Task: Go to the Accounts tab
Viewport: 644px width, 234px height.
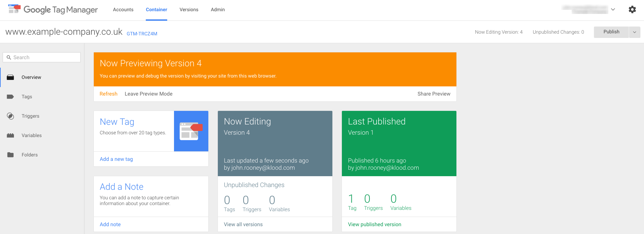Action: 123,10
